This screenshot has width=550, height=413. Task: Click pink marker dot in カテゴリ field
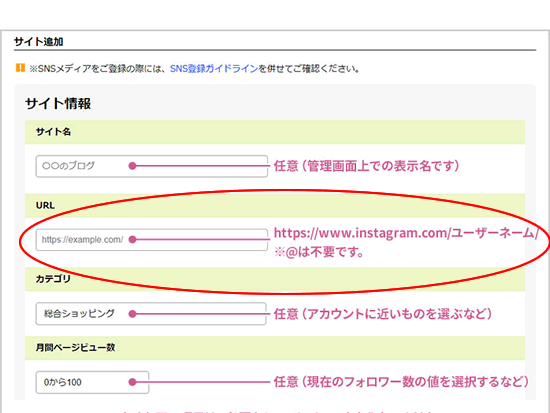(132, 314)
